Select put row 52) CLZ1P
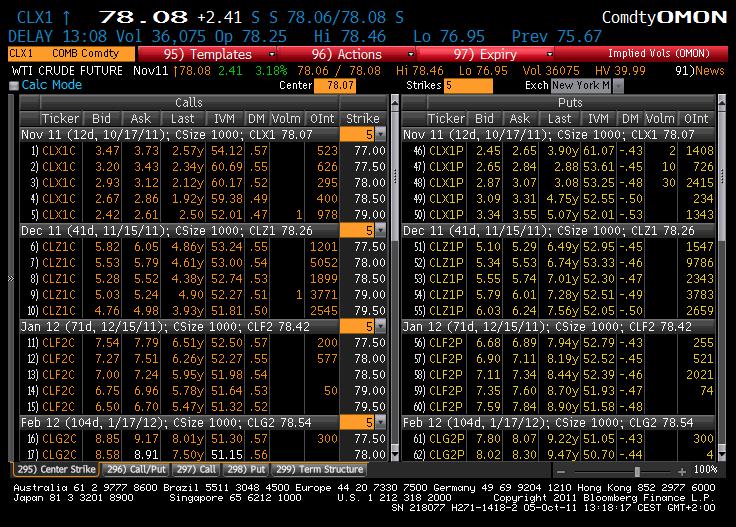 pos(559,262)
